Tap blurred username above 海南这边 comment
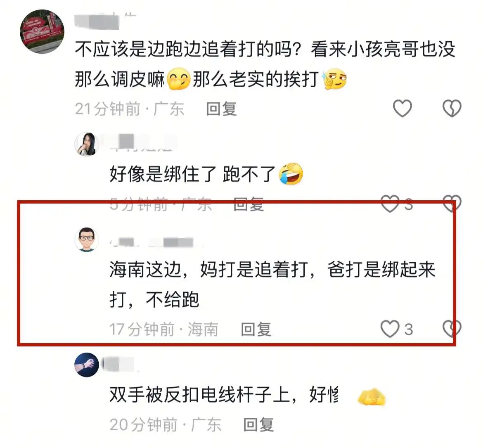483x448 pixels. click(x=156, y=242)
